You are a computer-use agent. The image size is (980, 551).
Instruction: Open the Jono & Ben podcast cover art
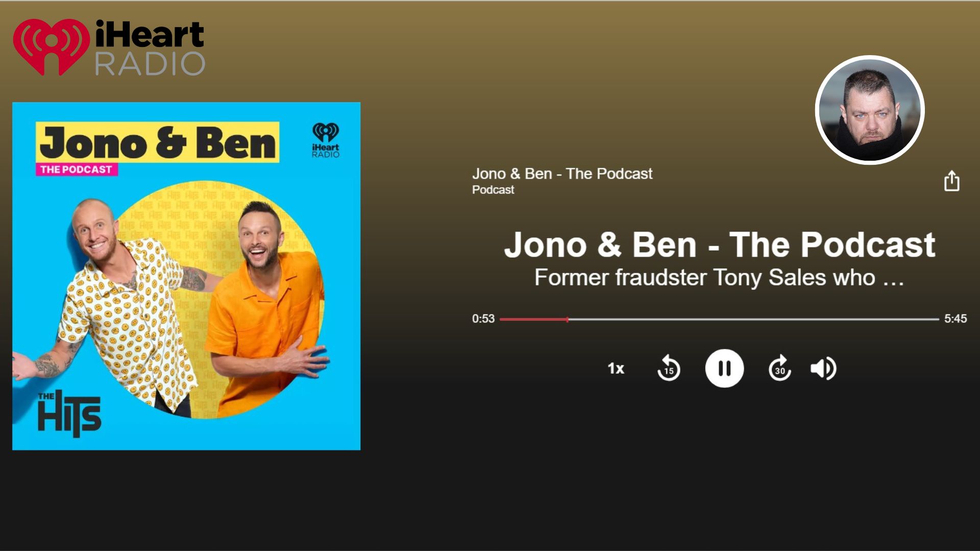(x=186, y=276)
